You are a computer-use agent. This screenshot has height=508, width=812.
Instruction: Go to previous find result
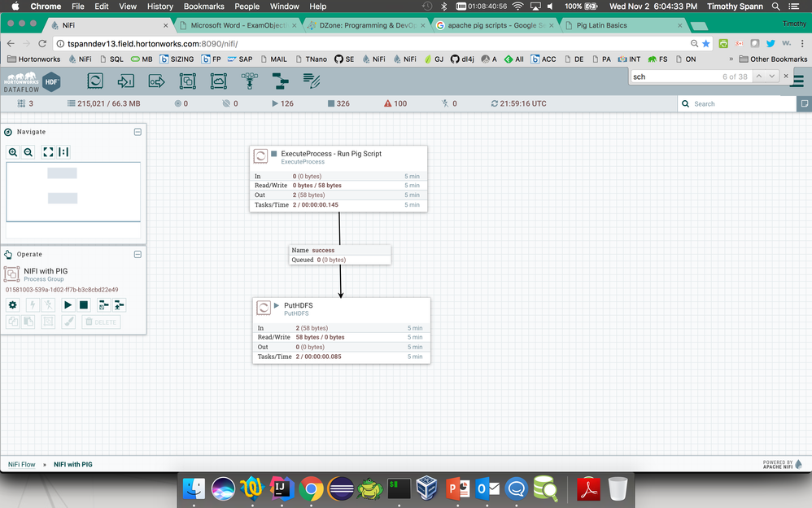(758, 77)
